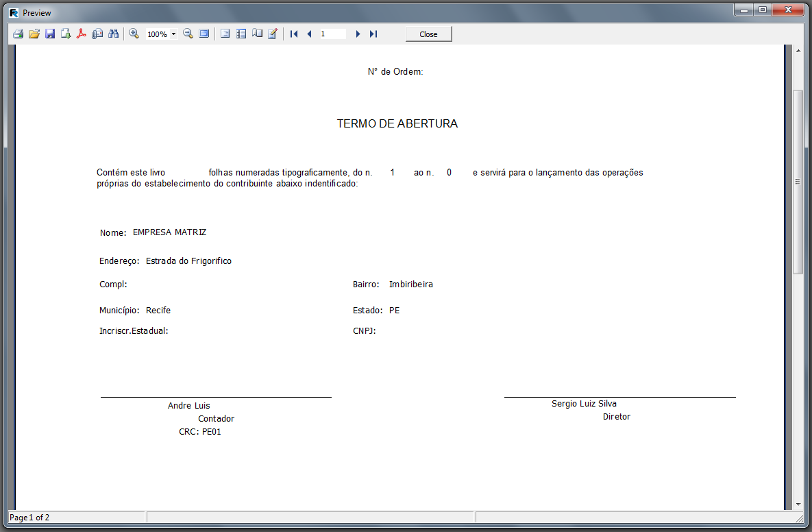Viewport: 812px width, 532px height.
Task: Zoom out with the magnifier minus icon
Action: (188, 34)
